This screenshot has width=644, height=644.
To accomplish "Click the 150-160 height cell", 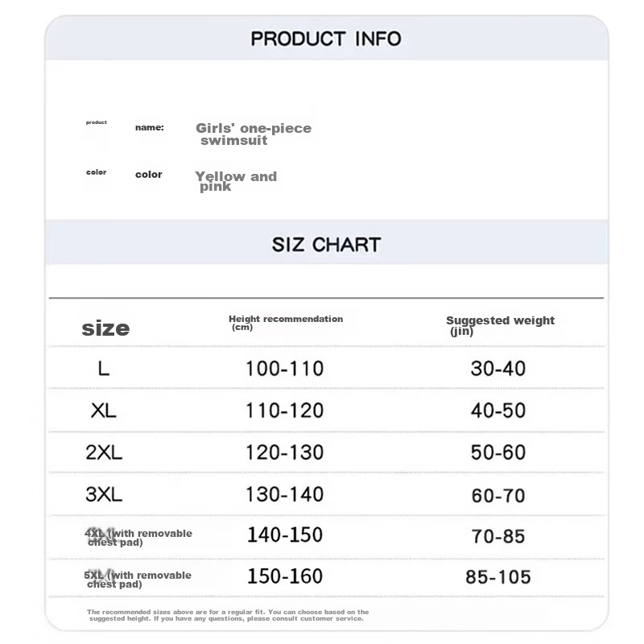I will (x=284, y=576).
